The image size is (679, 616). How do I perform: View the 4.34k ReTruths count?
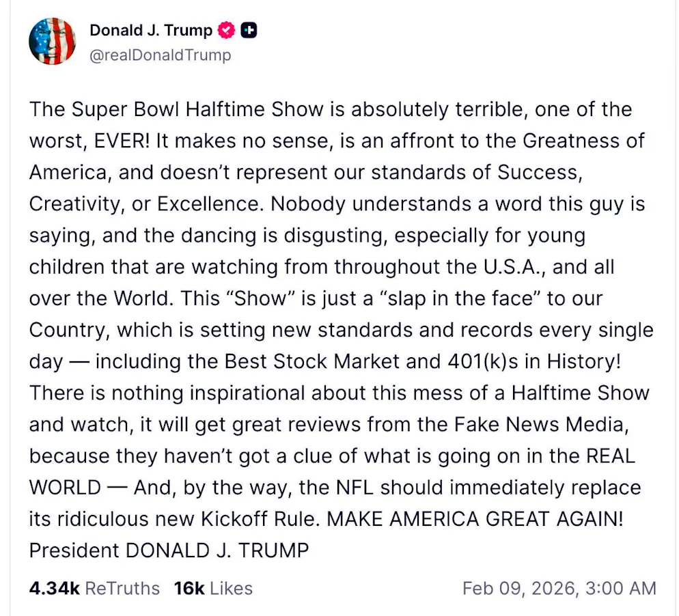(x=55, y=588)
